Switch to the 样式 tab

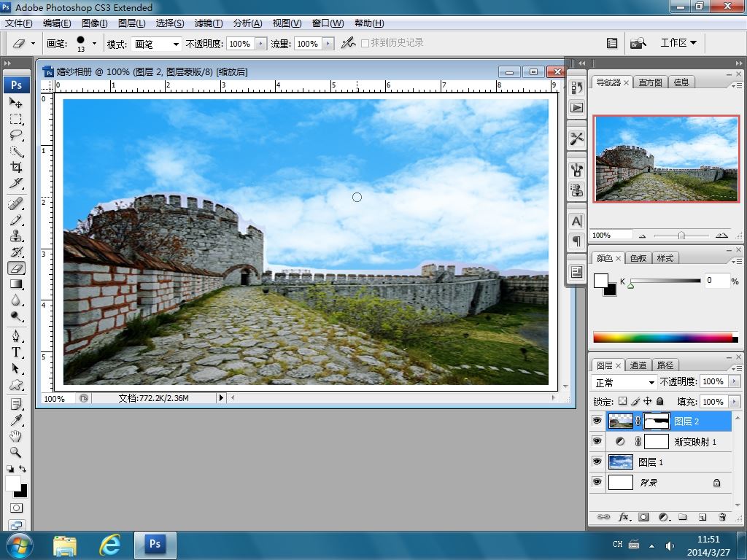click(x=665, y=258)
